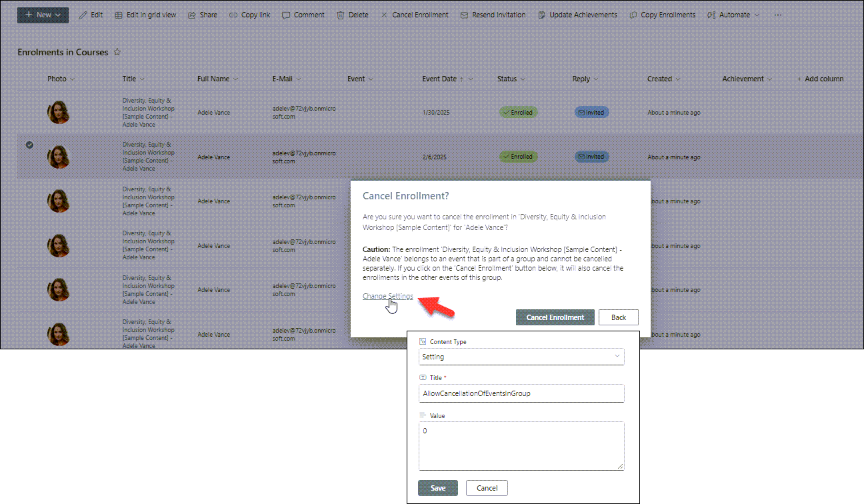Click Update Achievements toolbar command

(577, 15)
